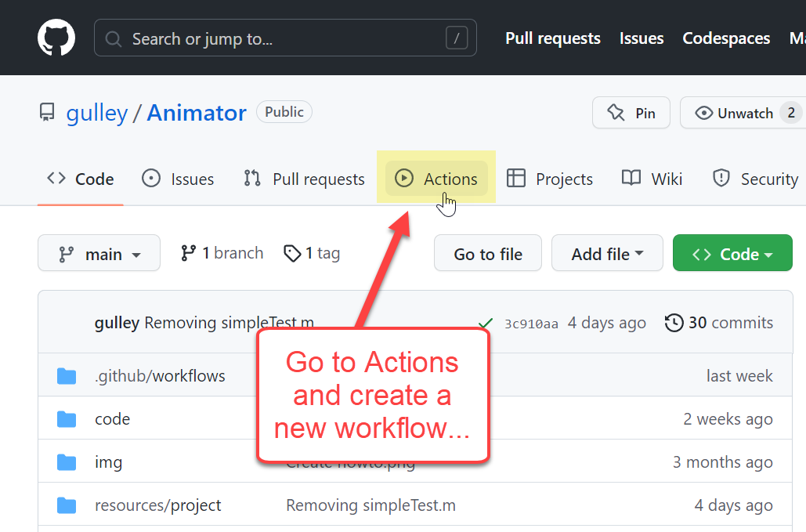Image resolution: width=806 pixels, height=532 pixels.
Task: Click the commit history clock icon
Action: [674, 323]
